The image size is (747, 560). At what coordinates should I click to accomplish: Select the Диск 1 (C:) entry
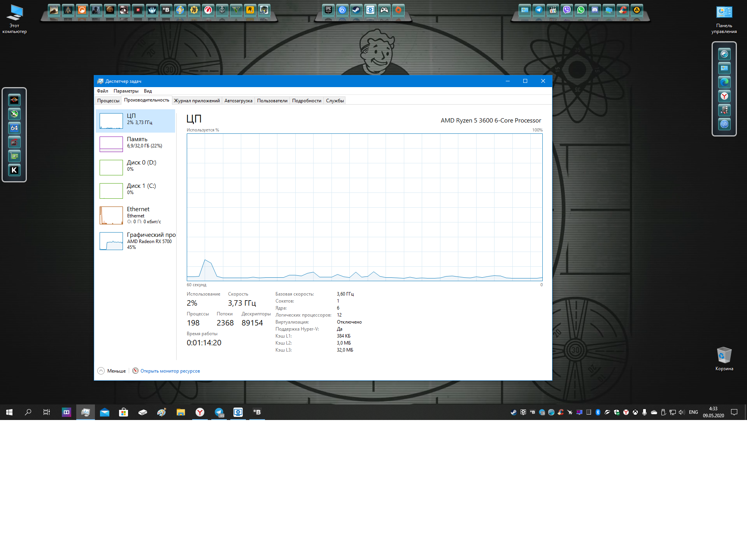[135, 191]
